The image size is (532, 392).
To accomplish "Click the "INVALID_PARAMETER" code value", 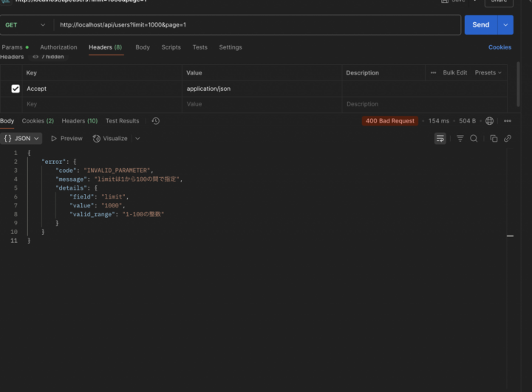I will click(x=117, y=171).
